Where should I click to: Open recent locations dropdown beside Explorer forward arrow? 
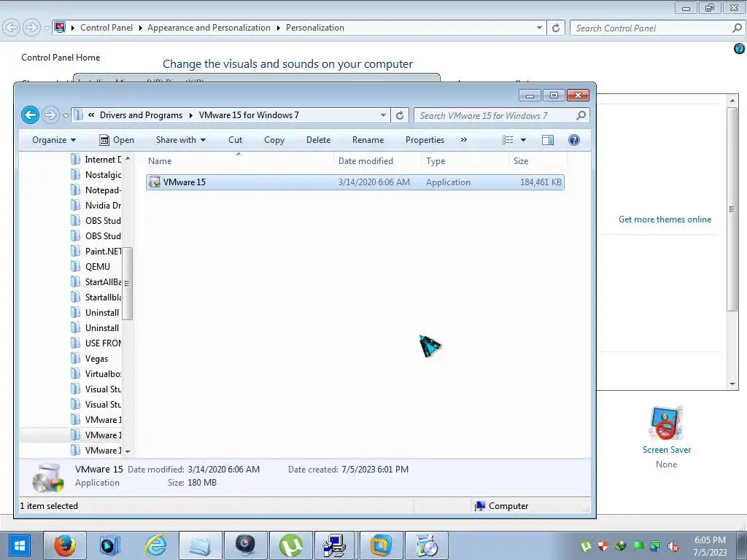coord(66,115)
